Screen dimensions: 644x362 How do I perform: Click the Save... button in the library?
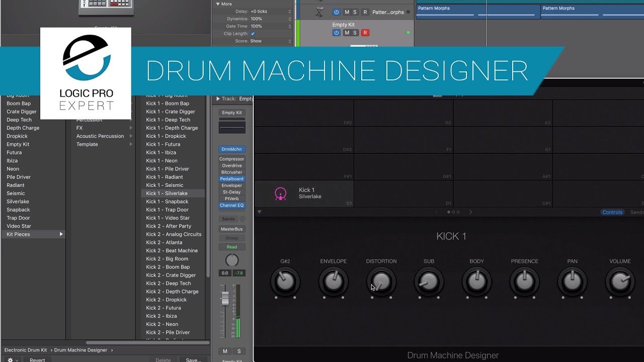point(193,360)
